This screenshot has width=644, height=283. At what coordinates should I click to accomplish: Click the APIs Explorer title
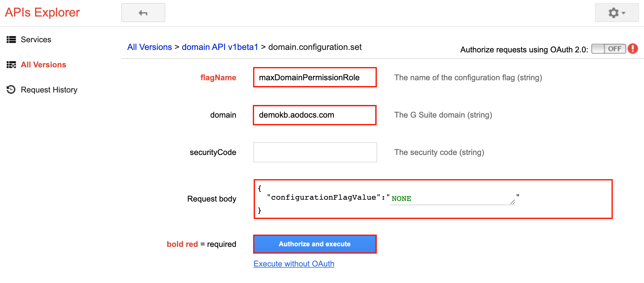coord(42,13)
